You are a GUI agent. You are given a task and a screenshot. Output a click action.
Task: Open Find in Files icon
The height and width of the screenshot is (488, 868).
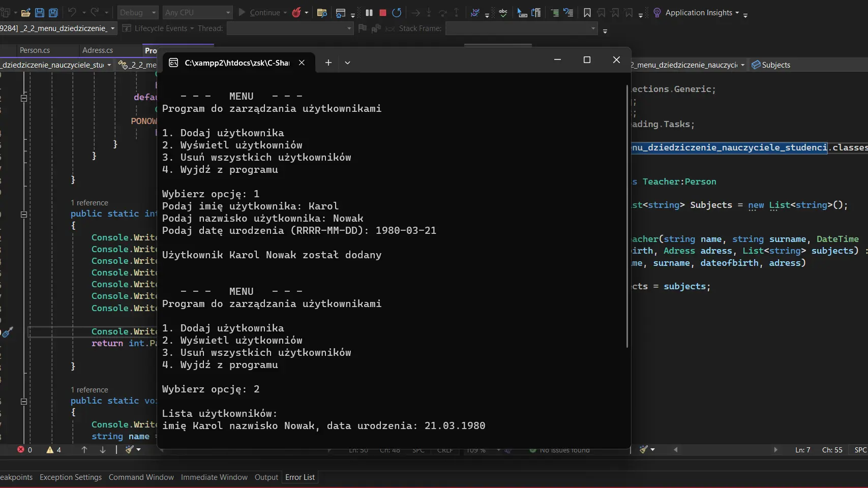pyautogui.click(x=321, y=13)
